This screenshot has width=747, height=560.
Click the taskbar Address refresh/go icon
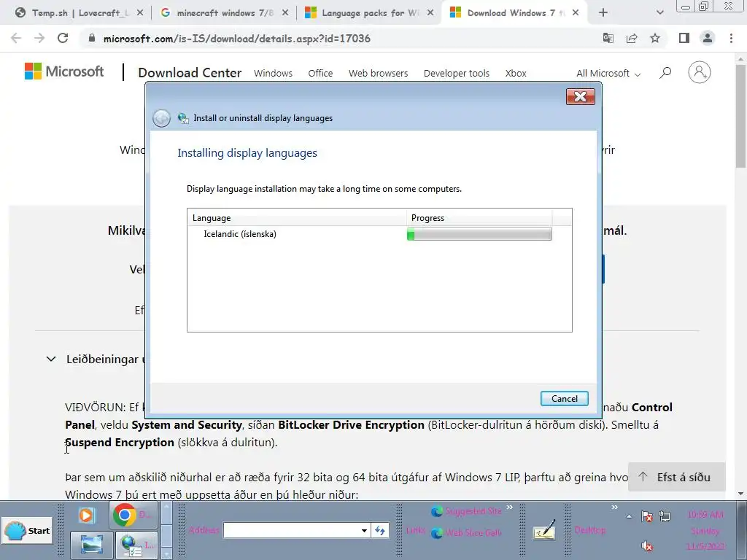[379, 530]
